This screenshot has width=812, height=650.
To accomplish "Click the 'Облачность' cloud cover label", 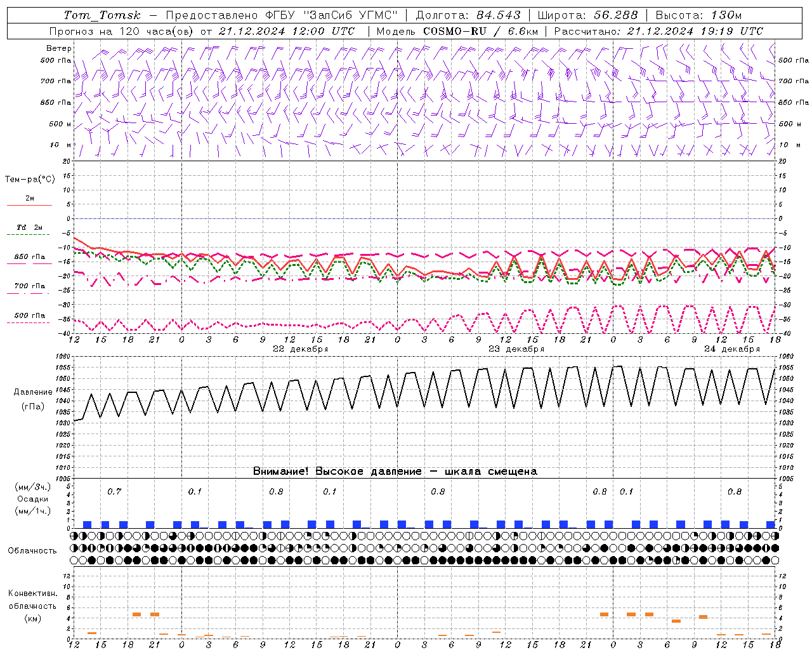I will tap(32, 551).
